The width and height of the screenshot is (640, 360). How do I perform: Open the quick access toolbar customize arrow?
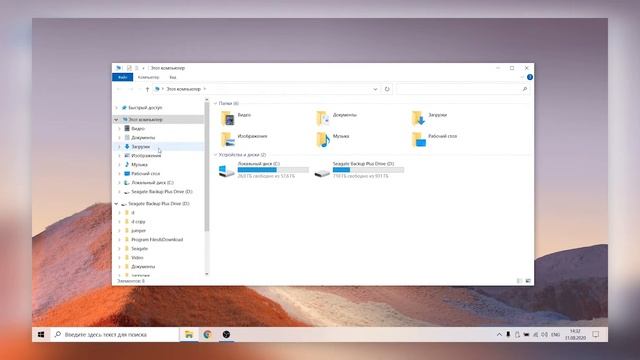pyautogui.click(x=143, y=68)
